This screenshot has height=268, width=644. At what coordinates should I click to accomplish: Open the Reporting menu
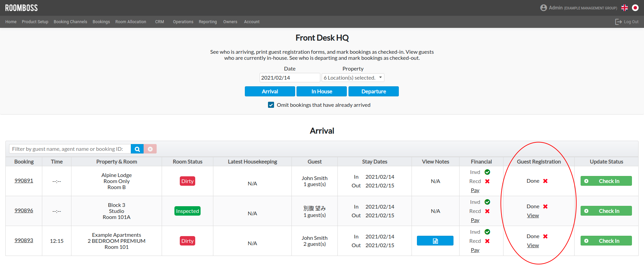tap(208, 22)
